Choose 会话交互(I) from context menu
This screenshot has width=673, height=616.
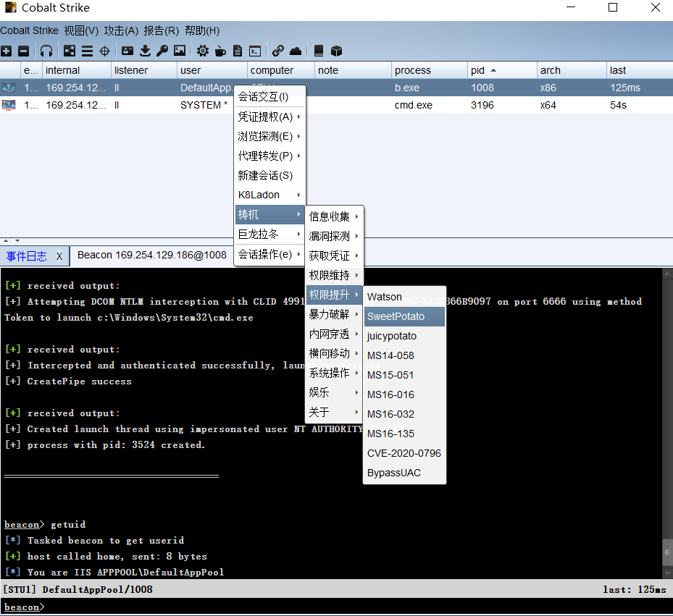tap(269, 96)
